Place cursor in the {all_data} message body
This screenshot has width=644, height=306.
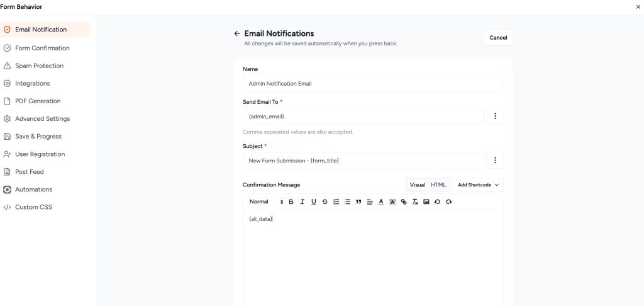coord(372,258)
